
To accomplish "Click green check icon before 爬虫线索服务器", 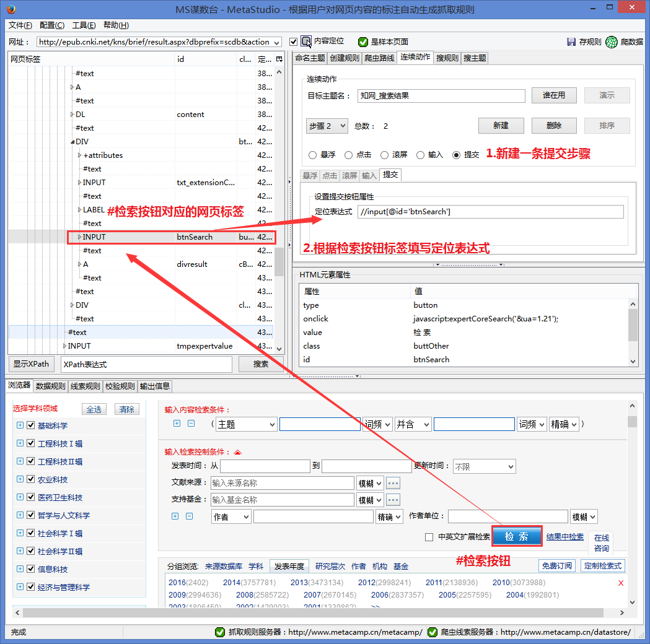I will pyautogui.click(x=433, y=632).
